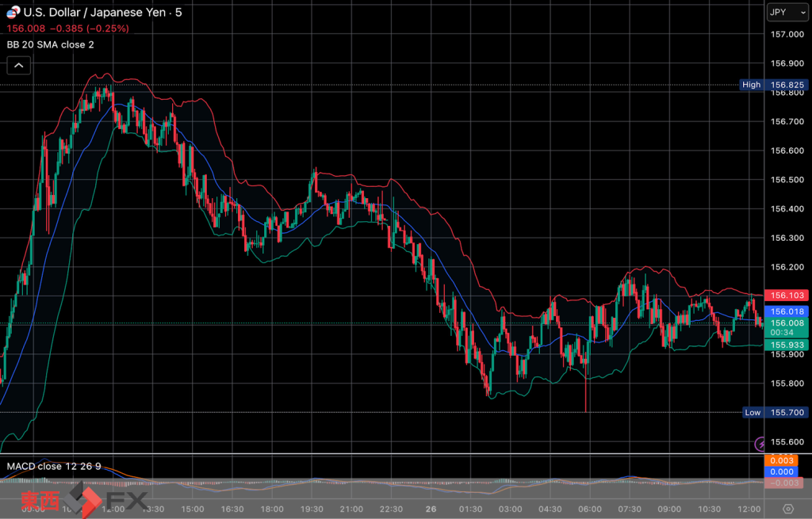Click the Low 155.700 price label

coord(776,412)
